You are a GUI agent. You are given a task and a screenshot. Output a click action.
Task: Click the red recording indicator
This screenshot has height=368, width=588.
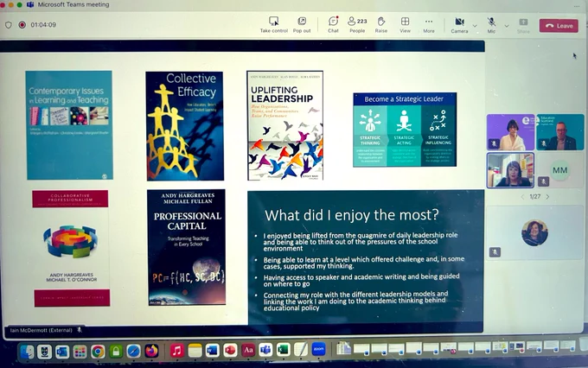click(x=22, y=25)
